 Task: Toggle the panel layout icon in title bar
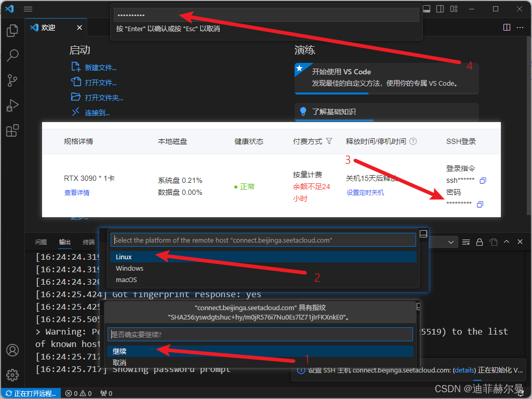(x=427, y=9)
